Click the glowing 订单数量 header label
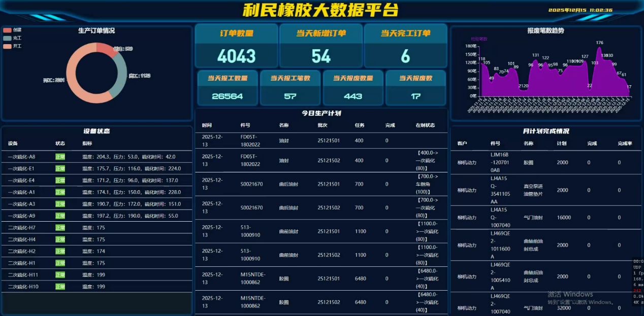This screenshot has height=316, width=644. click(x=236, y=33)
